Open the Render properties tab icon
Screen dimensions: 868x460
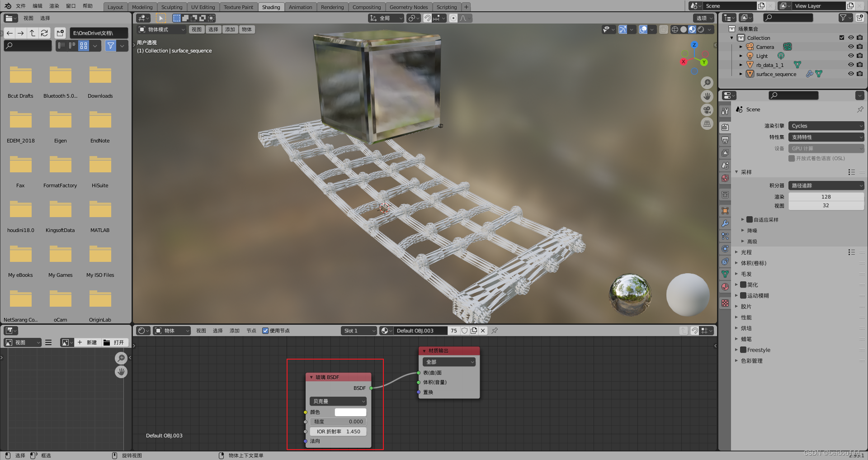(x=725, y=128)
